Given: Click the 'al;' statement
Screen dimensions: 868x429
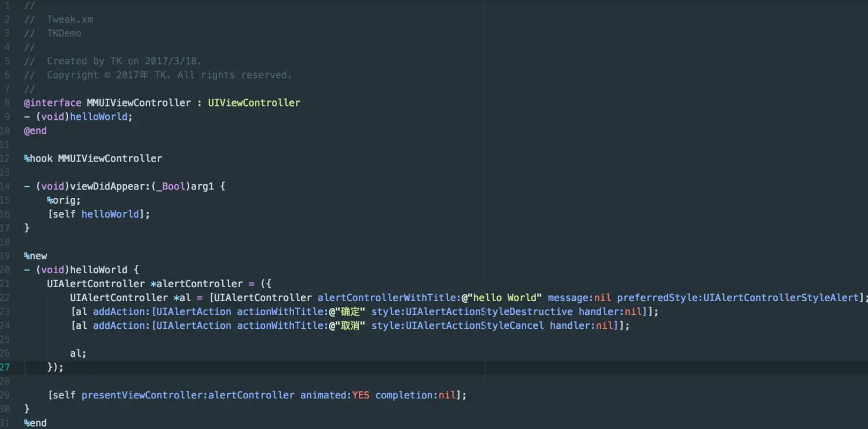Looking at the screenshot, I should [x=78, y=353].
